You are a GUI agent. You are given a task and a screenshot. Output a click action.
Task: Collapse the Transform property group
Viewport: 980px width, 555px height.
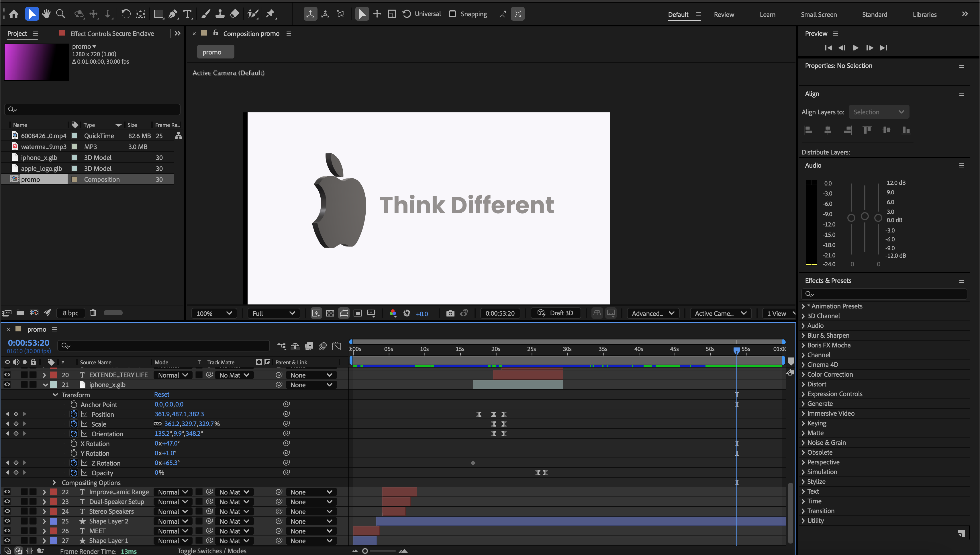[x=55, y=395]
